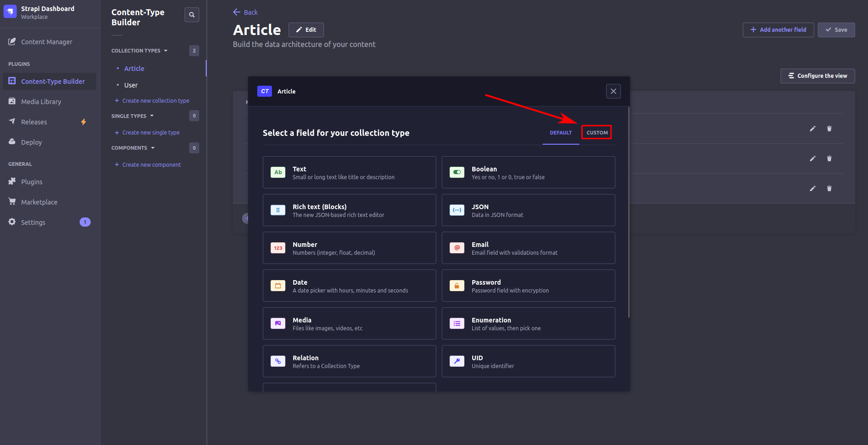The width and height of the screenshot is (868, 445).
Task: Select the Date field type
Action: point(349,286)
